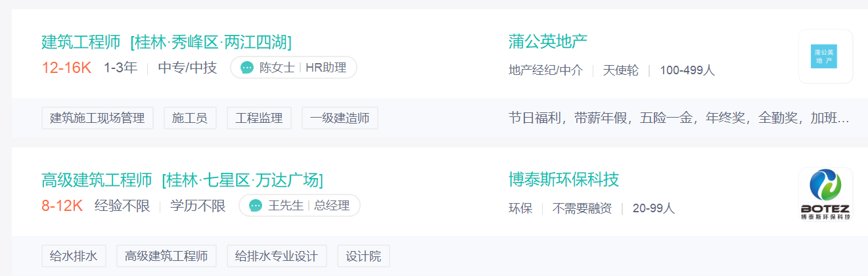Select the 给水排水 tag

(74, 256)
